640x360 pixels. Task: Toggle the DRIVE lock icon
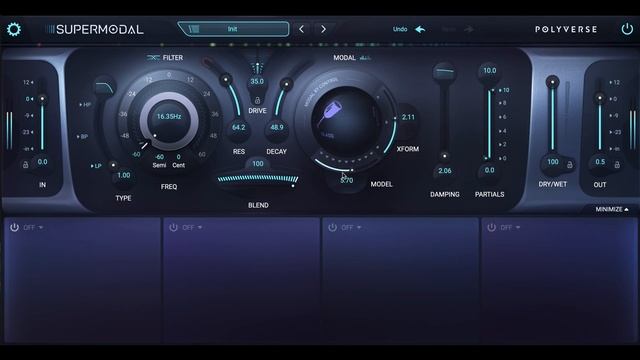pos(257,100)
